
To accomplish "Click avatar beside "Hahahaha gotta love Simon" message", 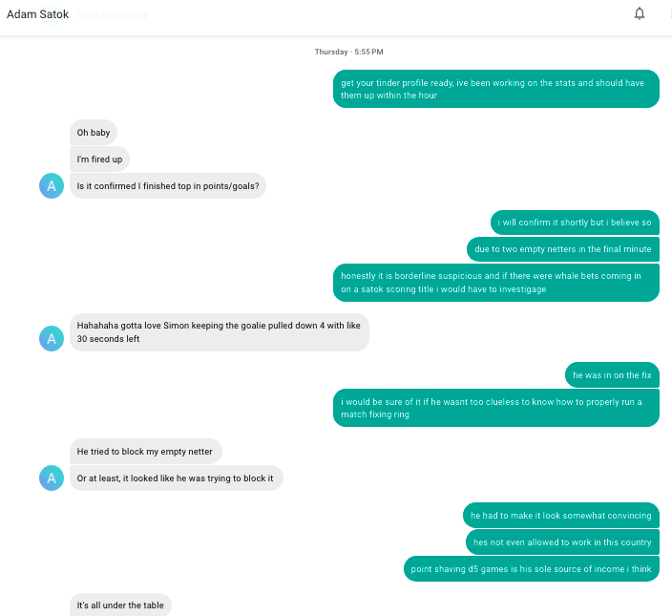I will [52, 338].
